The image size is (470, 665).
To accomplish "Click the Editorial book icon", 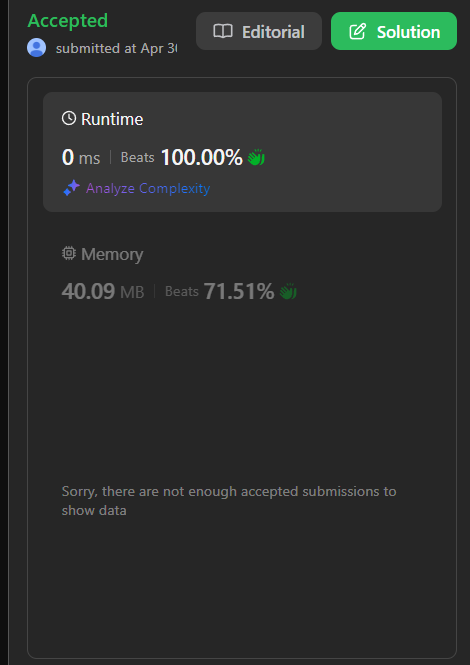I will point(223,31).
